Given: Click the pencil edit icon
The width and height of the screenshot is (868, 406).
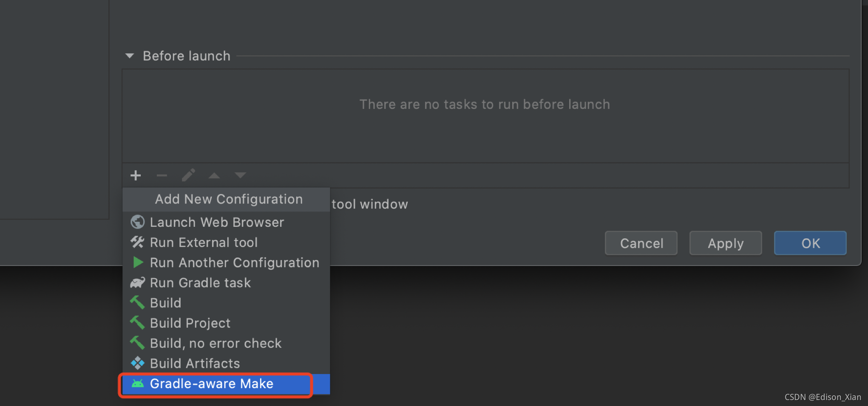Looking at the screenshot, I should pyautogui.click(x=188, y=175).
